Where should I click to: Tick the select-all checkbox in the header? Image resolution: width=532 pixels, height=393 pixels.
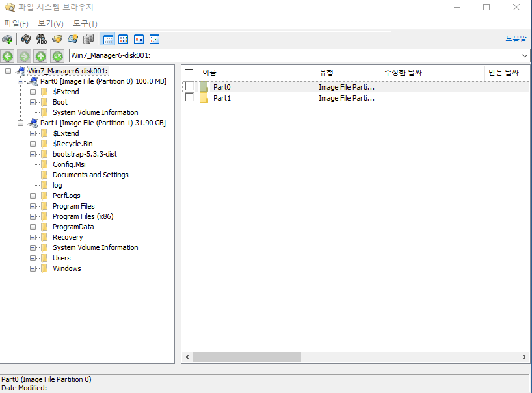click(189, 73)
